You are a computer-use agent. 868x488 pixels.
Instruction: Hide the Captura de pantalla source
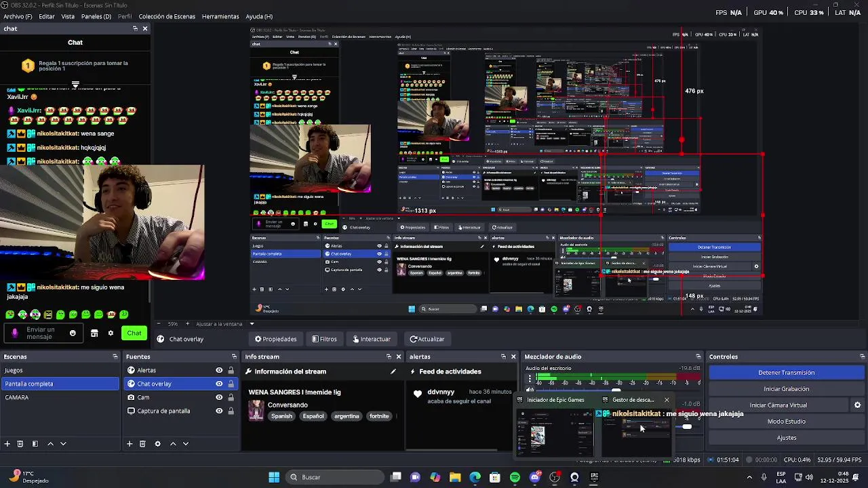(219, 411)
